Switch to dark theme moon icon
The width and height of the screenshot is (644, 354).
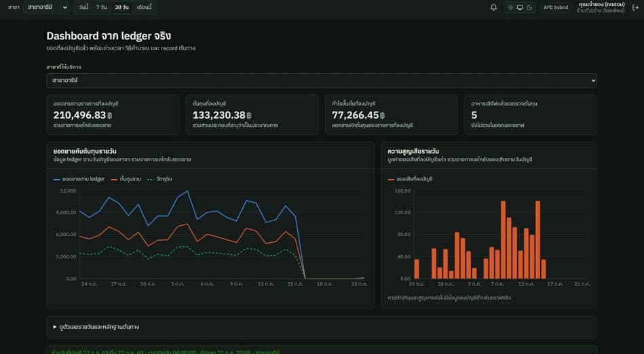click(529, 7)
